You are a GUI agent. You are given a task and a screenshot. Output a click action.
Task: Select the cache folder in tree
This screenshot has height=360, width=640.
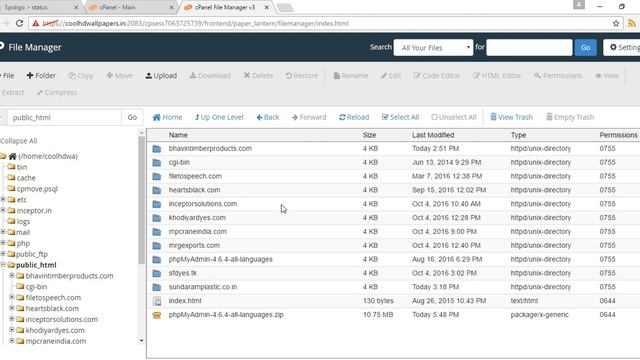click(x=26, y=178)
